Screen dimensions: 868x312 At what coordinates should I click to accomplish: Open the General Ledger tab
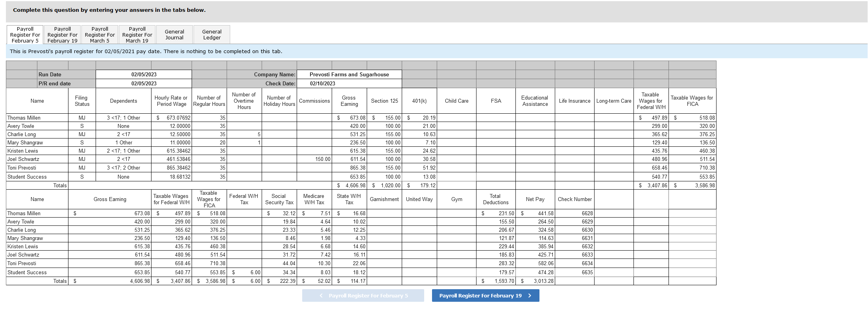tap(212, 35)
